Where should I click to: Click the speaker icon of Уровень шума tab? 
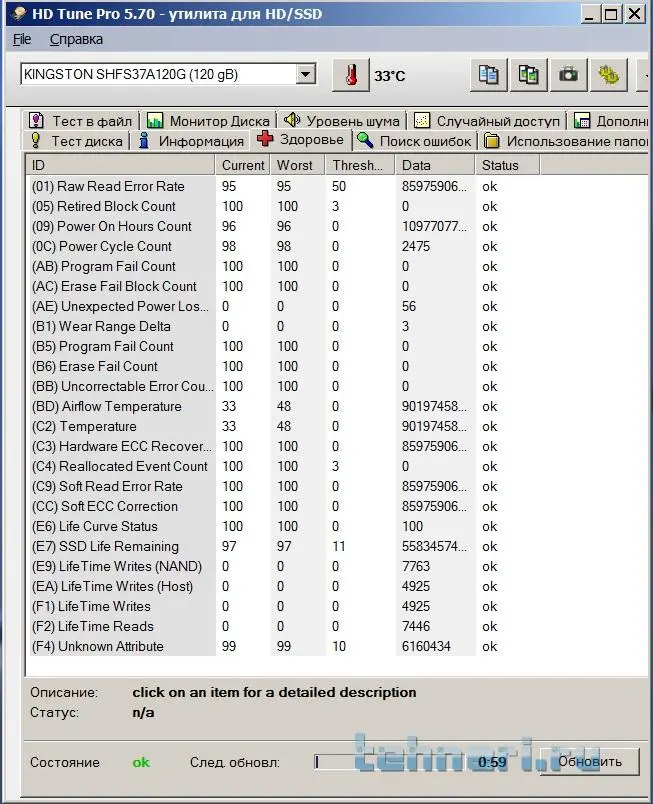tap(292, 120)
